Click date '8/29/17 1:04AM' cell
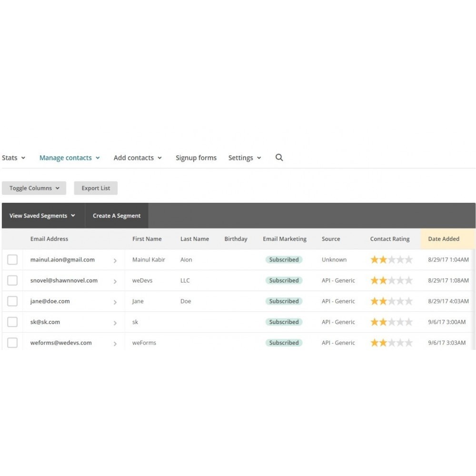Image resolution: width=476 pixels, height=476 pixels. coord(448,259)
